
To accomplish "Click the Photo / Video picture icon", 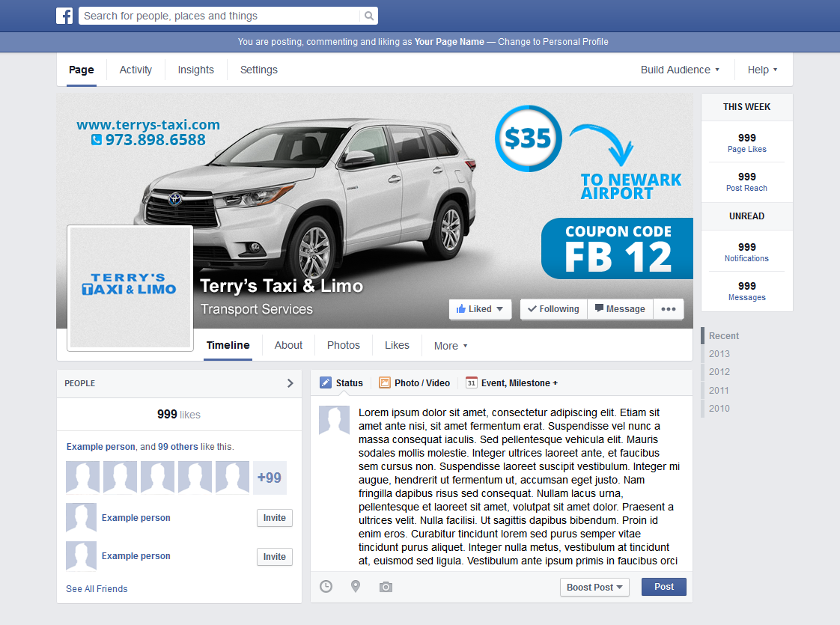I will (385, 382).
